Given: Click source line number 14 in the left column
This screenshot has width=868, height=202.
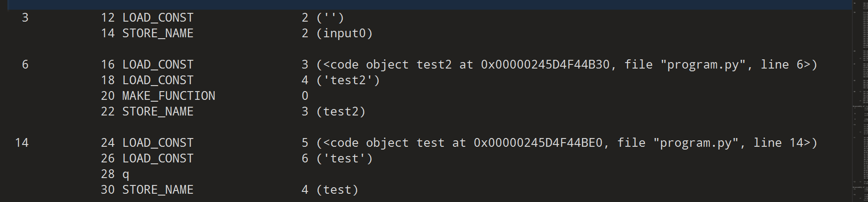Looking at the screenshot, I should click(22, 143).
